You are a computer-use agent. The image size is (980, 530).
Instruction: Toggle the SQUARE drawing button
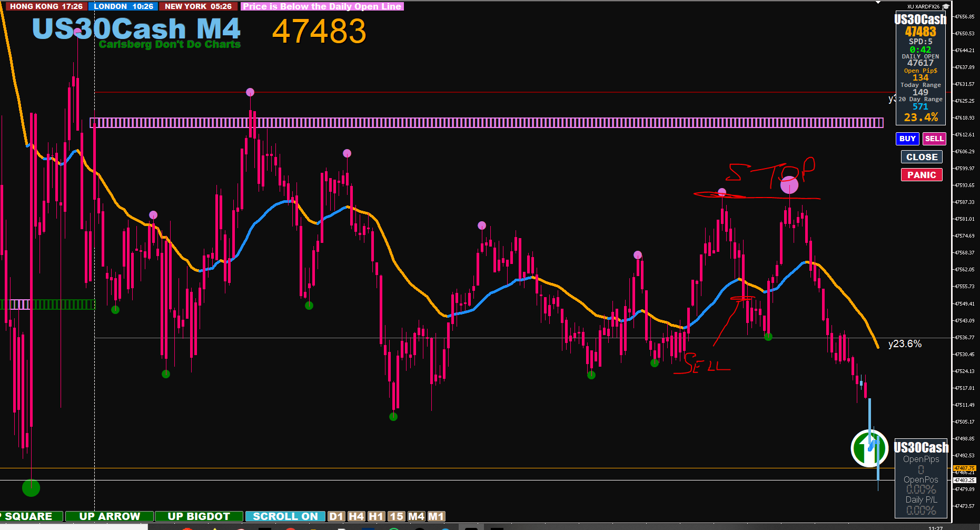pos(31,516)
